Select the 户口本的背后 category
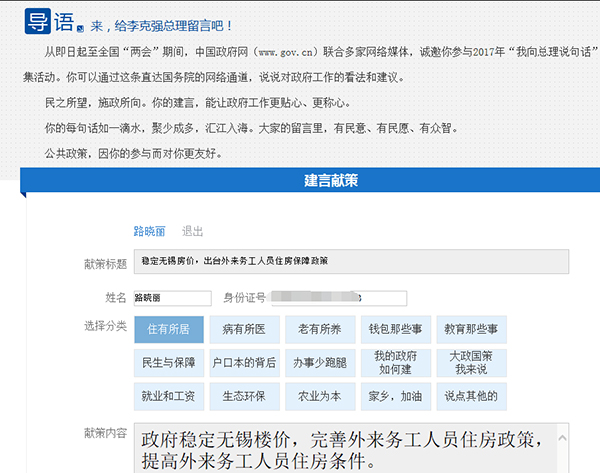This screenshot has width=600, height=473. [x=244, y=362]
